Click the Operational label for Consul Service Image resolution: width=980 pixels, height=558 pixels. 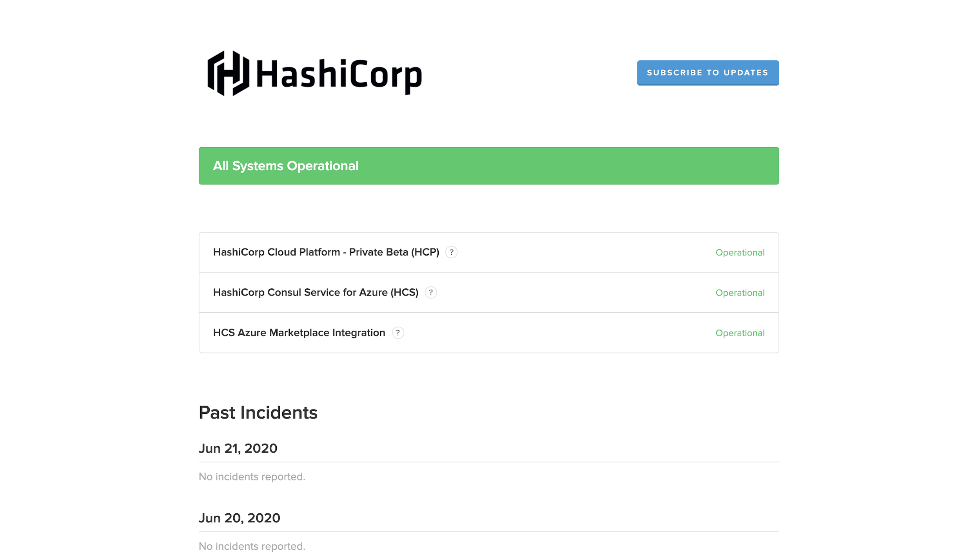[x=740, y=293]
